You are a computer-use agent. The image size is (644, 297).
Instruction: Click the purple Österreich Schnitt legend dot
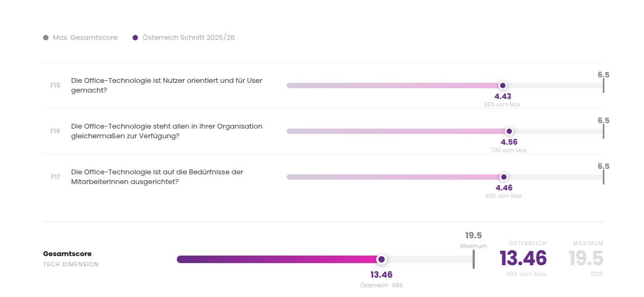point(135,38)
